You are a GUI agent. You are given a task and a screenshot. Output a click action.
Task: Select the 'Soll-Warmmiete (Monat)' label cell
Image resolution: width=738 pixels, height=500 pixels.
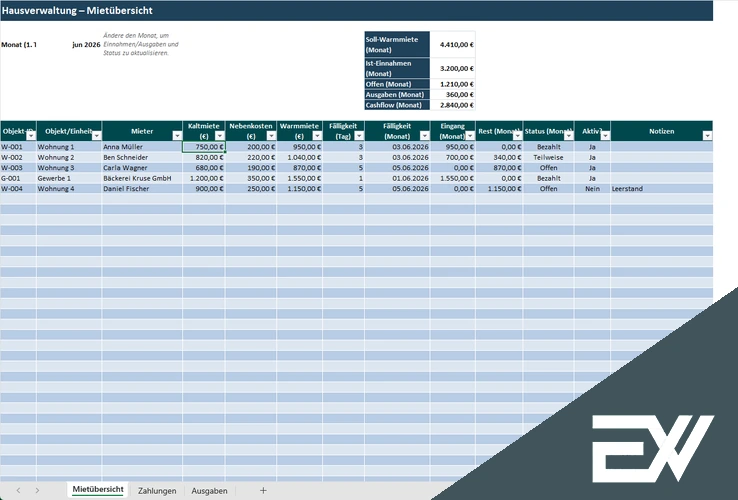point(397,45)
